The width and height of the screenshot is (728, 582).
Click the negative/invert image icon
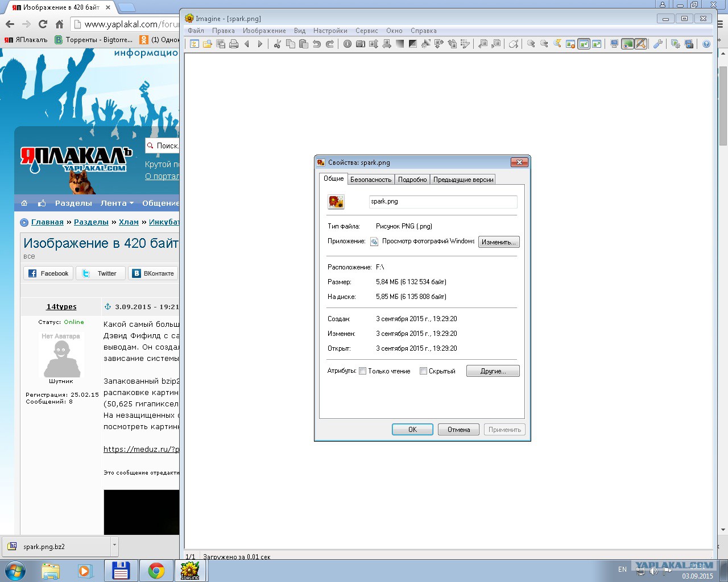point(413,44)
